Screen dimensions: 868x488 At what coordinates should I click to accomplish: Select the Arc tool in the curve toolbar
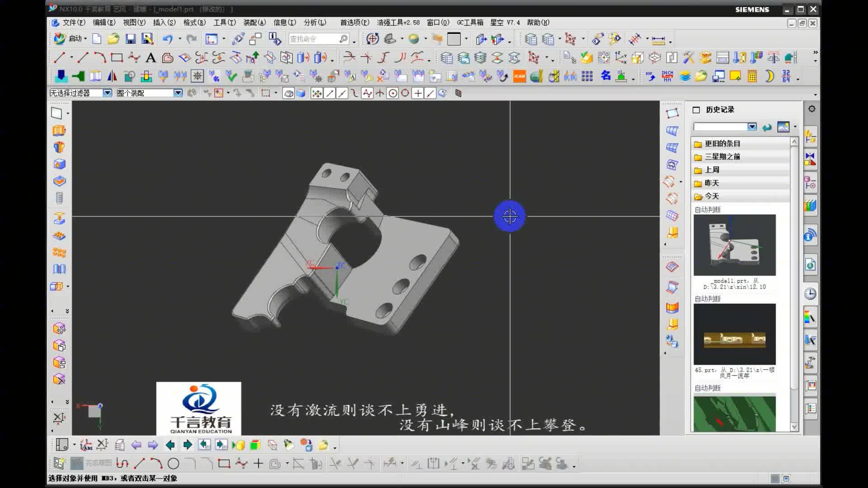(x=100, y=58)
